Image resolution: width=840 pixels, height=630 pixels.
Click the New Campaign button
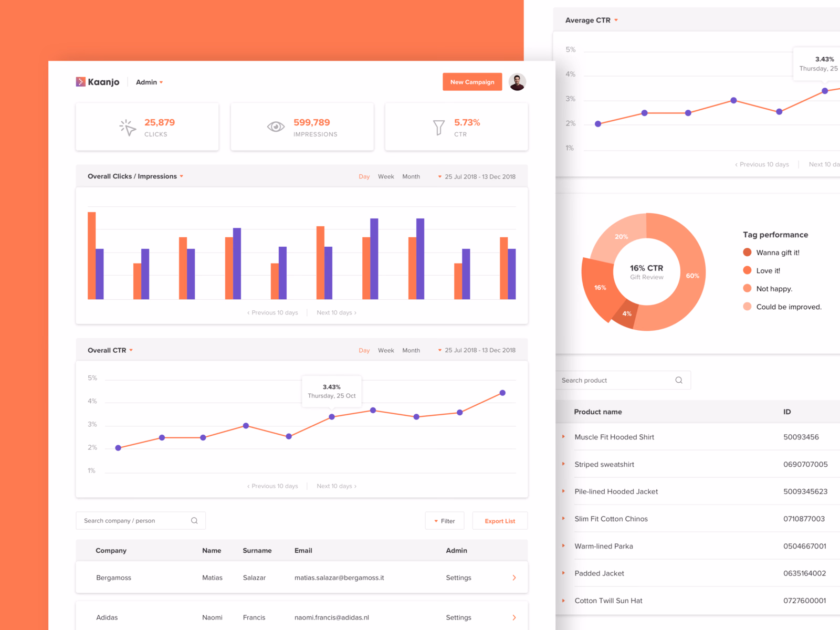472,82
